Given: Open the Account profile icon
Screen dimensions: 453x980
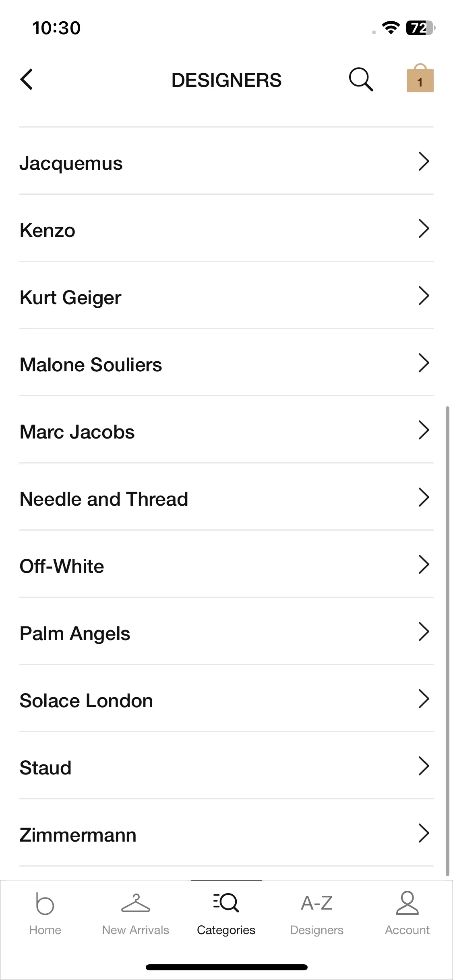Looking at the screenshot, I should [407, 903].
